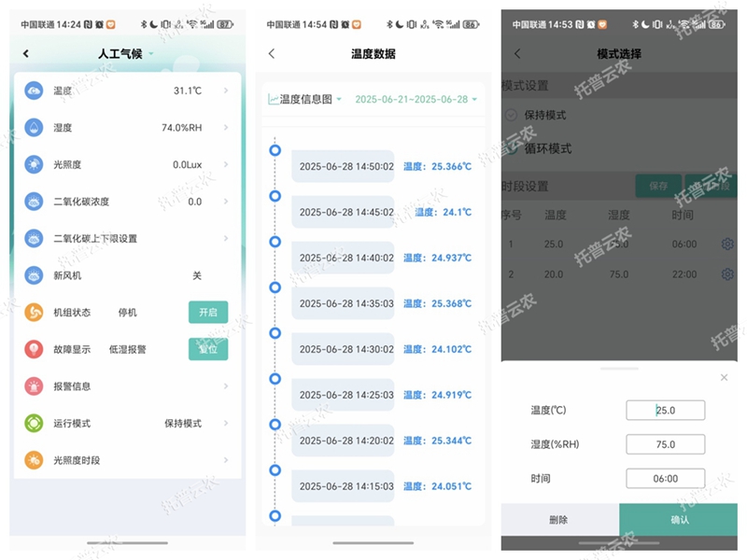Viewport: 747px width, 560px height.
Task: Click the 光照度时段 red sun icon
Action: (35, 459)
